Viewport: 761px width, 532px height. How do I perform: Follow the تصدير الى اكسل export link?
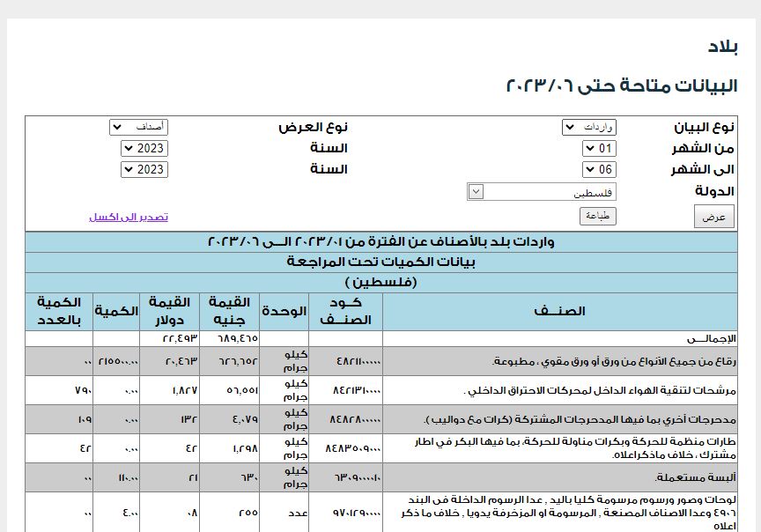[x=129, y=217]
